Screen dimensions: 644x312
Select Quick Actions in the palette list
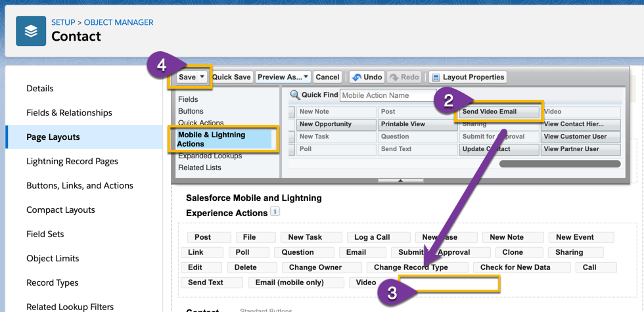pos(201,123)
